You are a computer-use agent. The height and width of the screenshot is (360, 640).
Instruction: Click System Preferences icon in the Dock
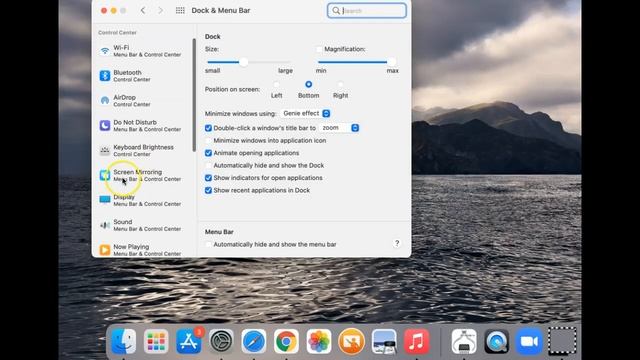pyautogui.click(x=221, y=341)
